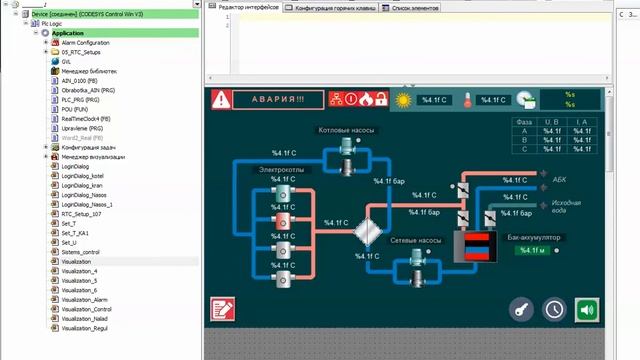Collapse the Application node
640x360 pixels.
pyautogui.click(x=36, y=33)
